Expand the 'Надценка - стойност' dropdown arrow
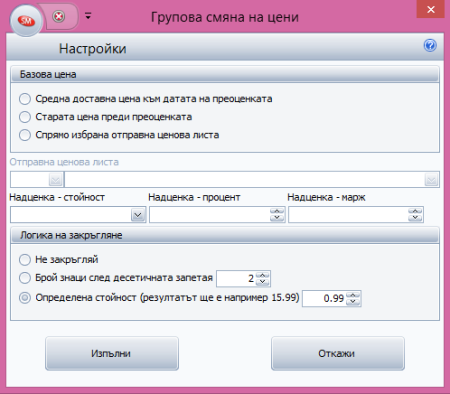Image resolution: width=450 pixels, height=394 pixels. tap(138, 215)
